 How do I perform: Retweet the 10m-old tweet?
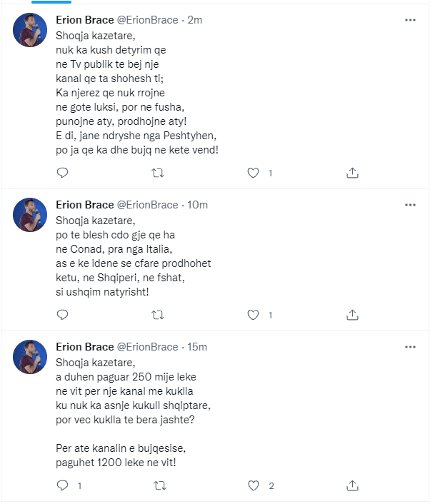(159, 314)
